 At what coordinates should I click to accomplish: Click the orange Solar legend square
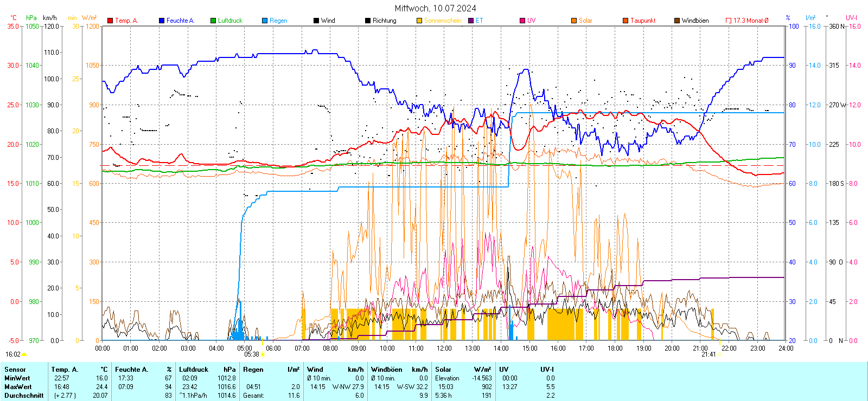pos(574,21)
